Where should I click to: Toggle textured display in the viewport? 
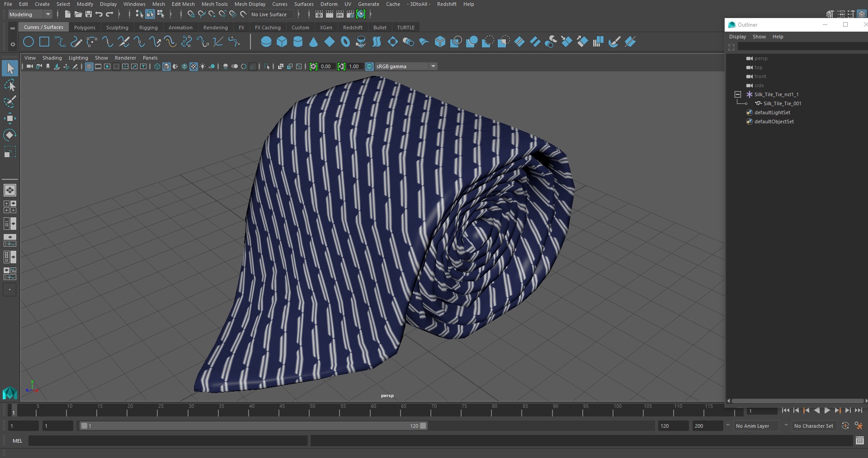click(x=193, y=66)
